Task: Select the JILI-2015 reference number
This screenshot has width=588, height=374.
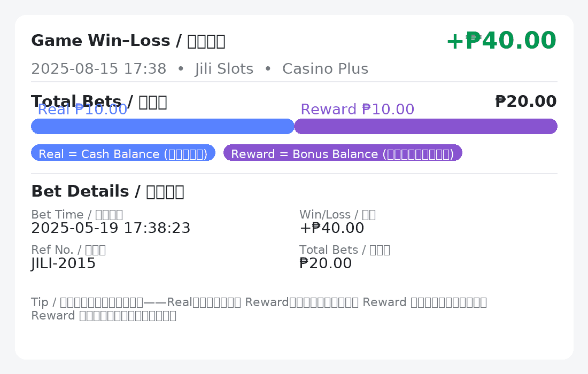Action: [63, 264]
